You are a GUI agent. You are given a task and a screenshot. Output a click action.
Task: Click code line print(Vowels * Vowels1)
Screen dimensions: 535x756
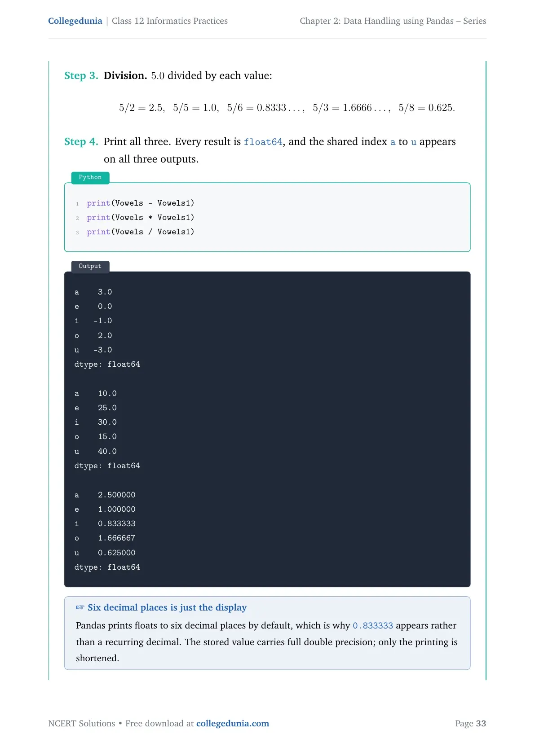pos(141,217)
